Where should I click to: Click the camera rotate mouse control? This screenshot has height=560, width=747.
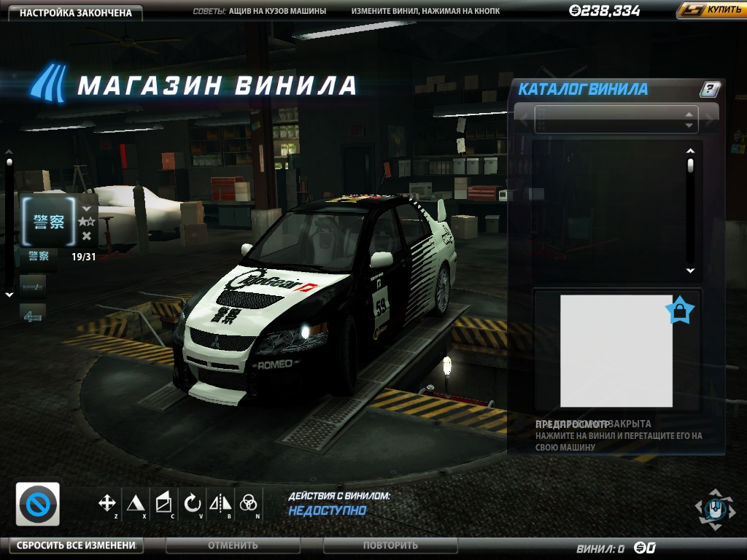point(715,510)
